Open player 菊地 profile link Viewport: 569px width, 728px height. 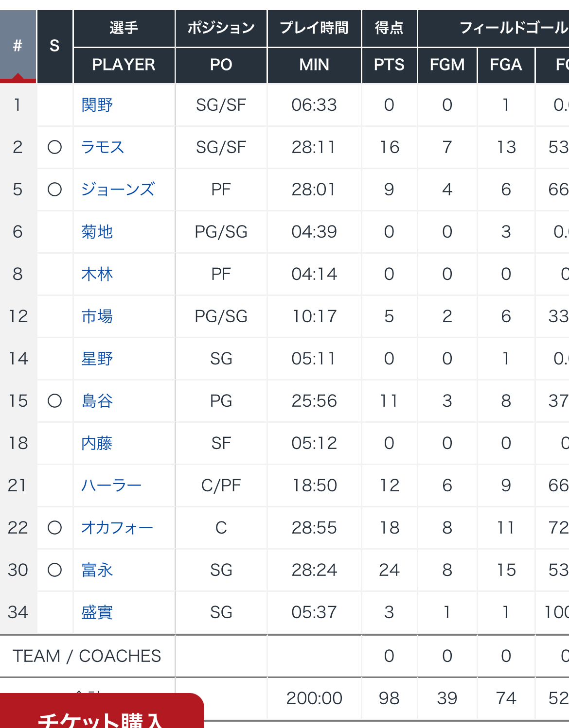coord(97,232)
